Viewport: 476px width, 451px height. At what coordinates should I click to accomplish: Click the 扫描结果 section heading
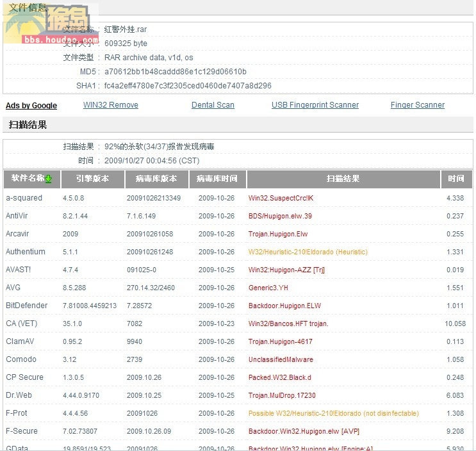tap(28, 125)
